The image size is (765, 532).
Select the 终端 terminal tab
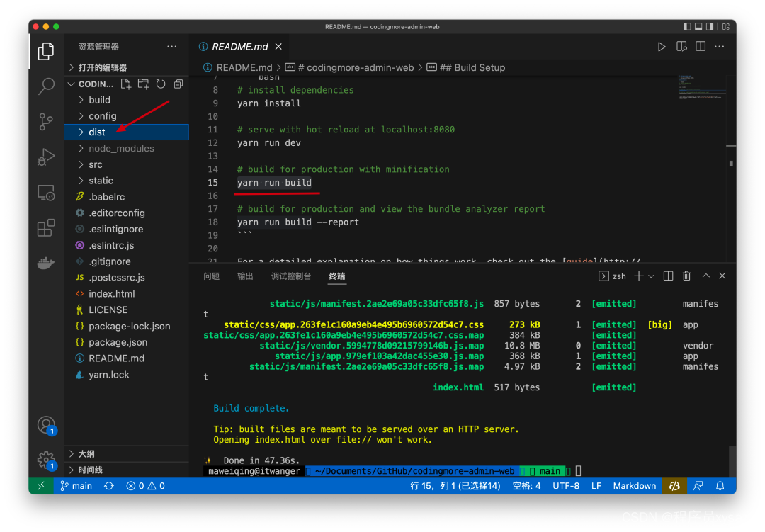[337, 276]
